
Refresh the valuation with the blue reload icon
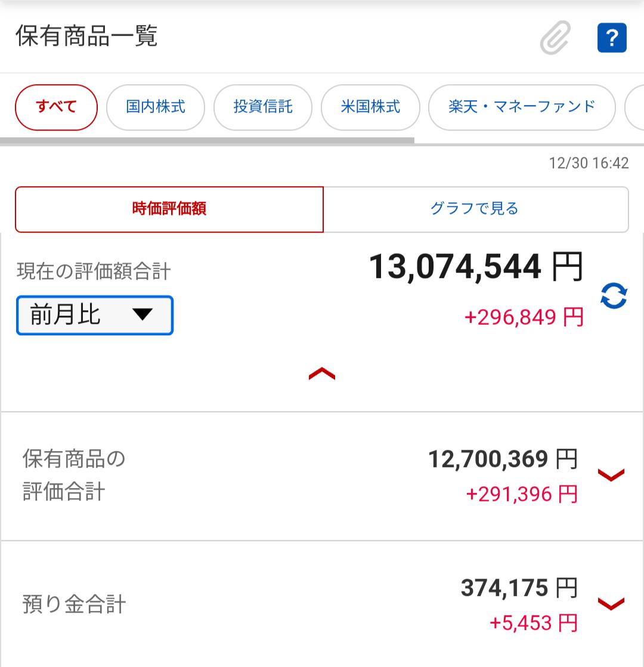pyautogui.click(x=614, y=296)
